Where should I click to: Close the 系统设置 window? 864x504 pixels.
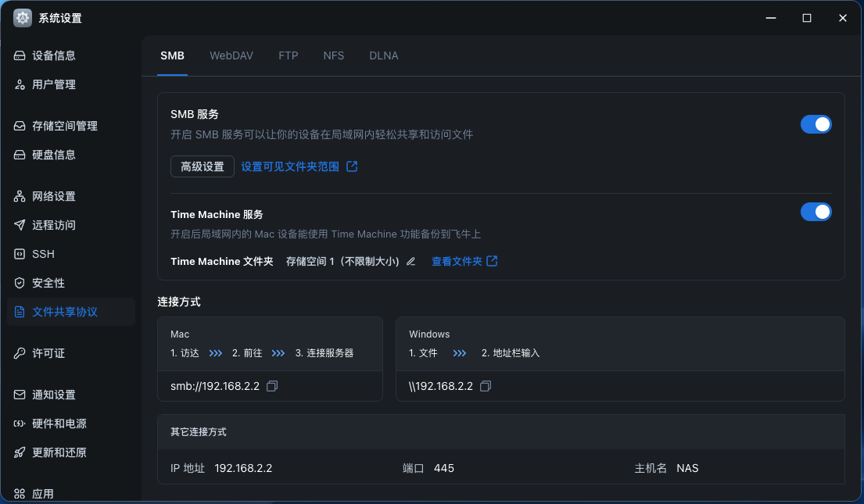[x=843, y=18]
